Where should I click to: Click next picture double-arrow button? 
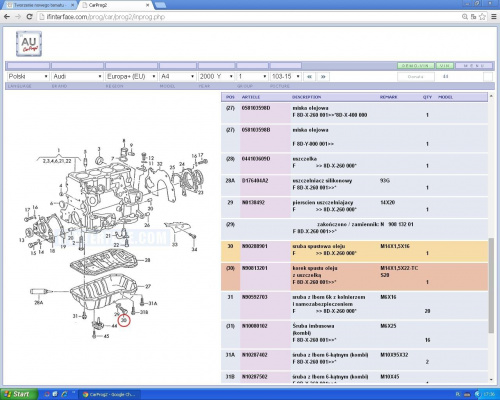tap(323, 77)
